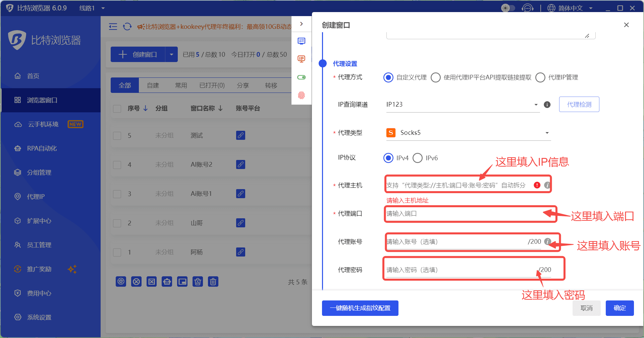The height and width of the screenshot is (338, 644).
Task: Click the link icon in row Ai账号1
Action: [240, 194]
